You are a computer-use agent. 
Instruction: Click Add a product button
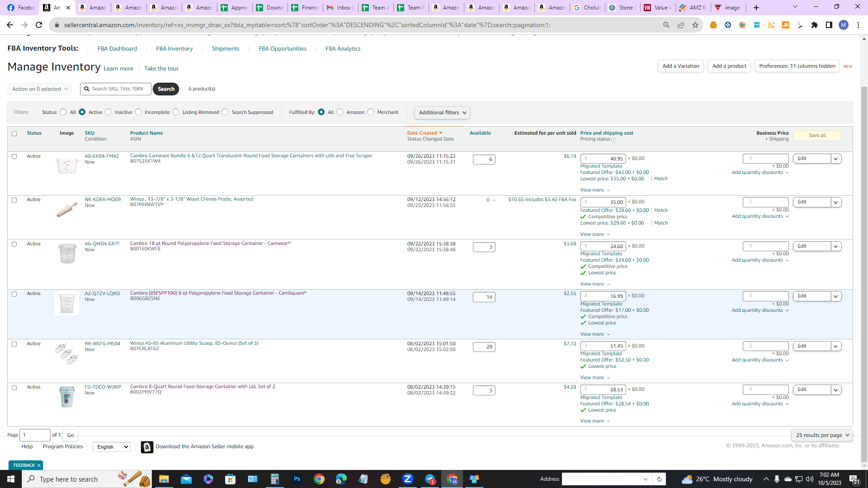click(x=729, y=66)
